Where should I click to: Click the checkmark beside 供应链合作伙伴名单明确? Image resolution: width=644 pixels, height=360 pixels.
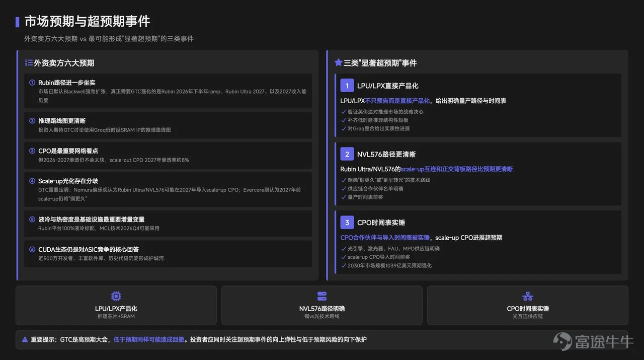point(343,189)
